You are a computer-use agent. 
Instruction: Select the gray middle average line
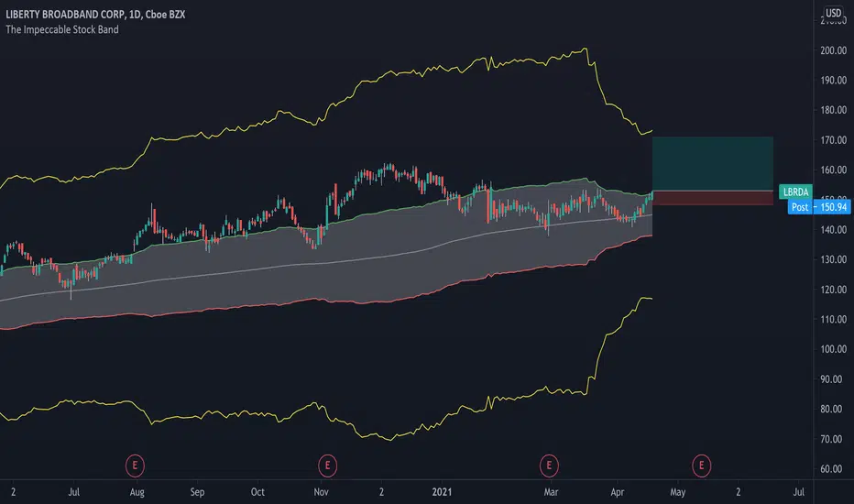tap(327, 263)
